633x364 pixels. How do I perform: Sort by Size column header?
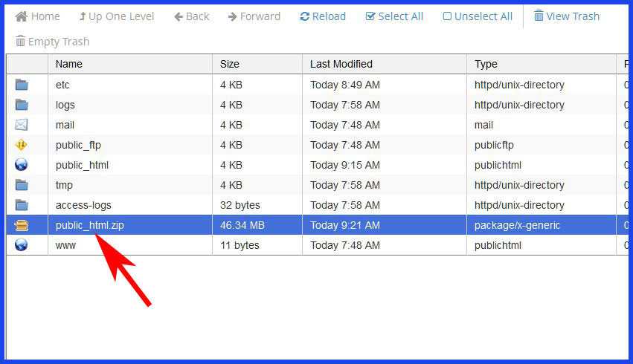230,64
